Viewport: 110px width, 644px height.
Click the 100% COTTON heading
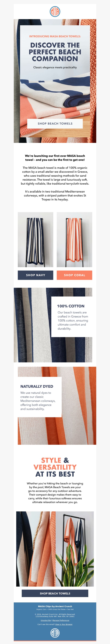click(71, 306)
